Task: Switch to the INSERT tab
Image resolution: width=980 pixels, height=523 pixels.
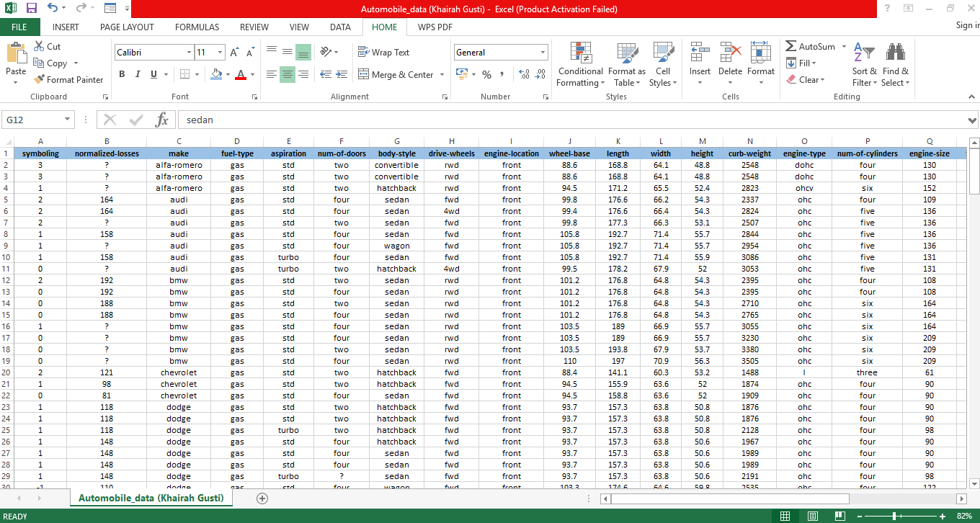Action: tap(66, 27)
